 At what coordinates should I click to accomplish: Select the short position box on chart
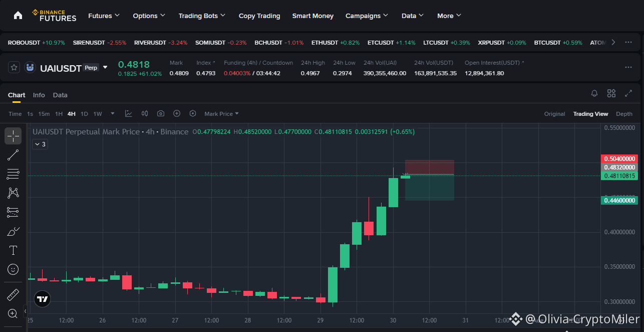coord(430,181)
